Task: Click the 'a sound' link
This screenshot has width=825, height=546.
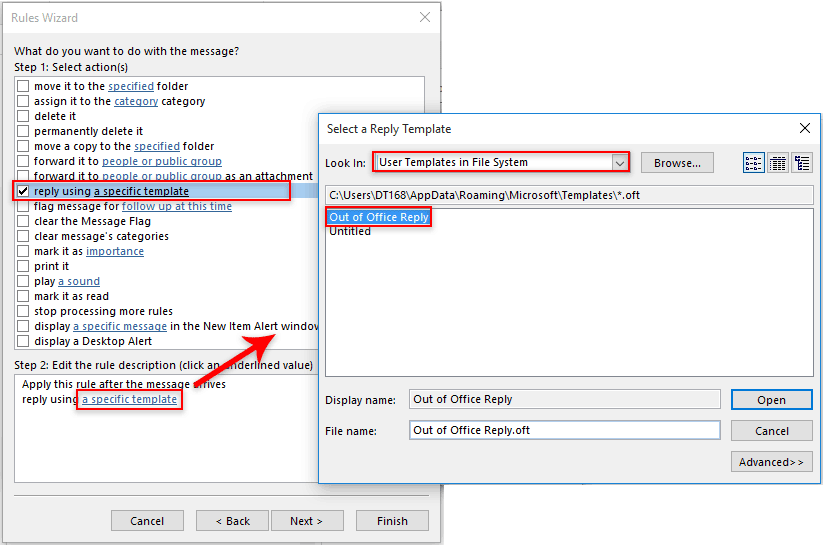Action: pyautogui.click(x=79, y=281)
